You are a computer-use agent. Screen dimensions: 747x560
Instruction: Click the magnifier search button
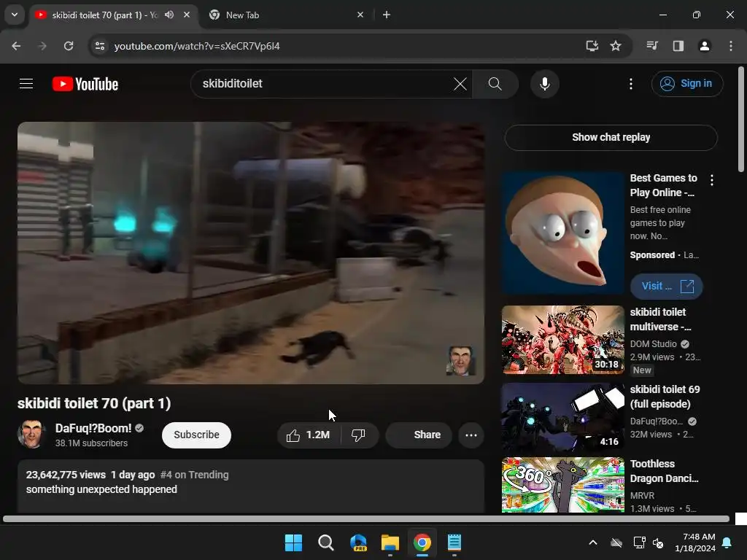(495, 84)
